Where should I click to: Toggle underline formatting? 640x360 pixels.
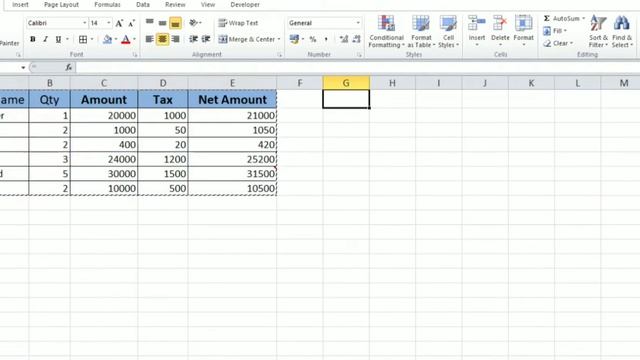point(58,39)
